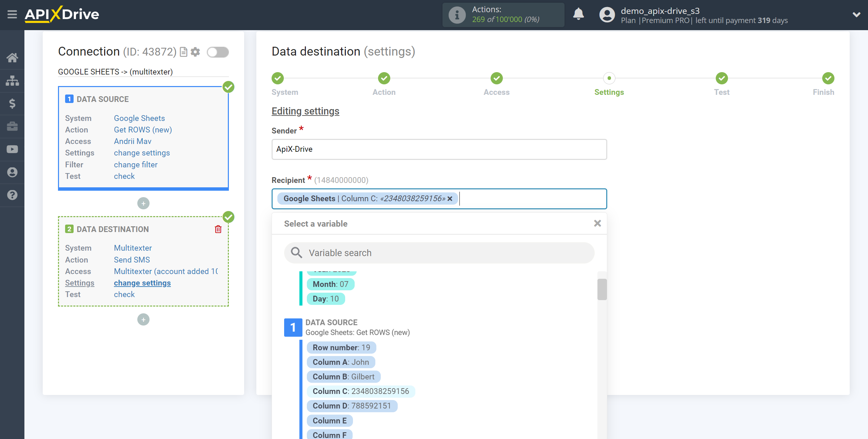868x439 pixels.
Task: Remove Column C tag from Recipient
Action: pyautogui.click(x=450, y=199)
